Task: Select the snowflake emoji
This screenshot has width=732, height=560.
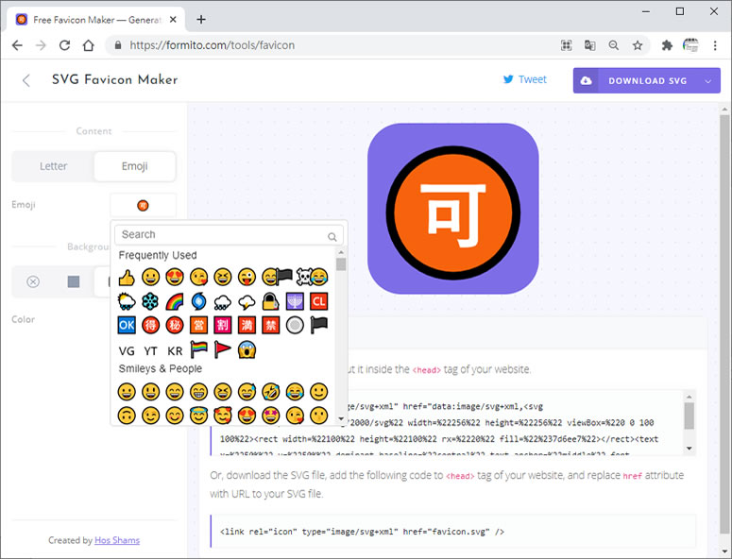Action: click(x=150, y=301)
